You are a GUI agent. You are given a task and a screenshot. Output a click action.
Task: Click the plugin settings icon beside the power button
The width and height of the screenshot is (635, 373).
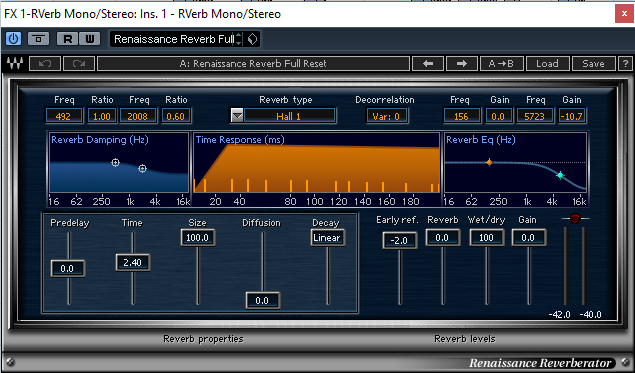click(x=38, y=39)
